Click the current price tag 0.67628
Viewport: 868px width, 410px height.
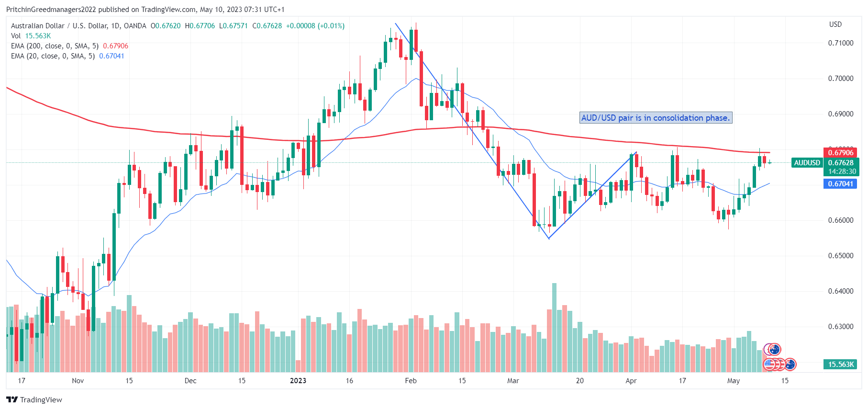pyautogui.click(x=841, y=163)
